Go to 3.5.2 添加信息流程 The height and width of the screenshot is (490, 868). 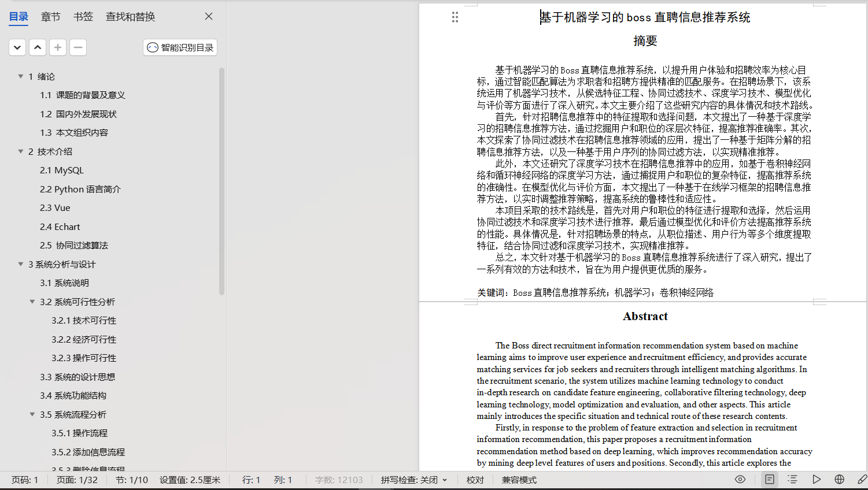click(x=88, y=452)
